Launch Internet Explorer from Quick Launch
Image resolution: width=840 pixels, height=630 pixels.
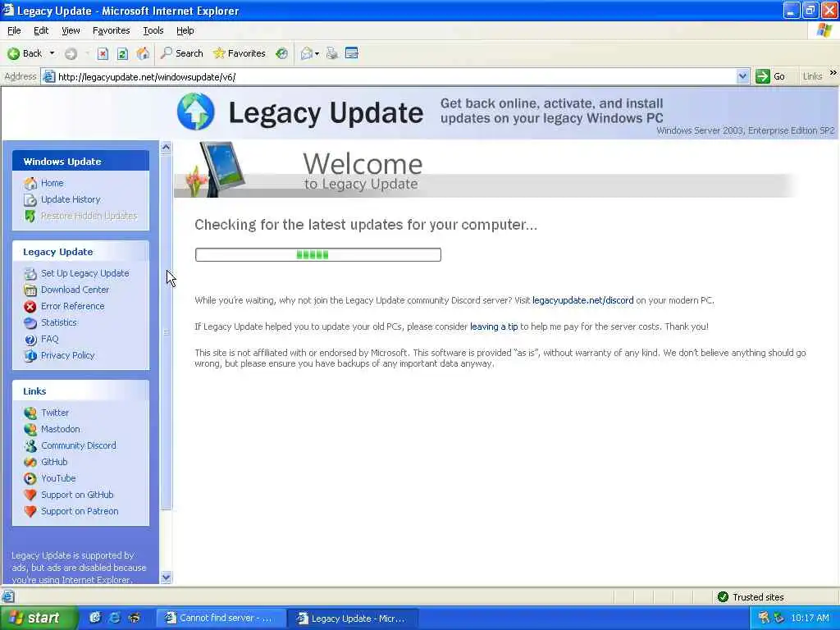tap(114, 618)
